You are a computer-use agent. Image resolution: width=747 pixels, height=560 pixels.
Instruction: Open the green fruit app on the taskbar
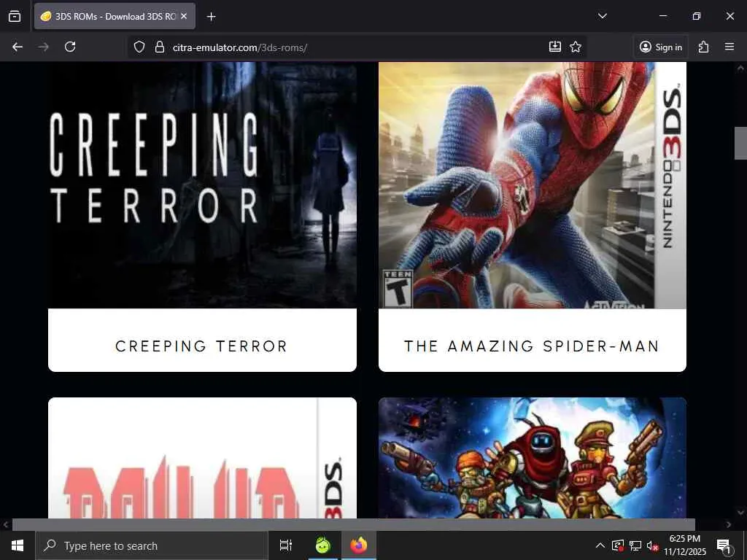323,545
